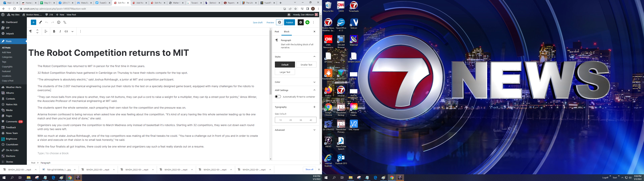Toggle bold formatting
Screen dimensions: 644x181
point(54,32)
